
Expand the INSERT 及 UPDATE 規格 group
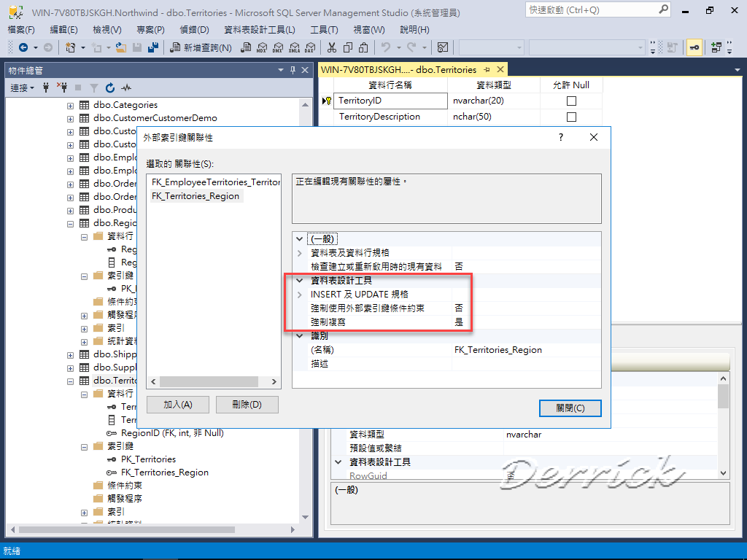[x=298, y=294]
